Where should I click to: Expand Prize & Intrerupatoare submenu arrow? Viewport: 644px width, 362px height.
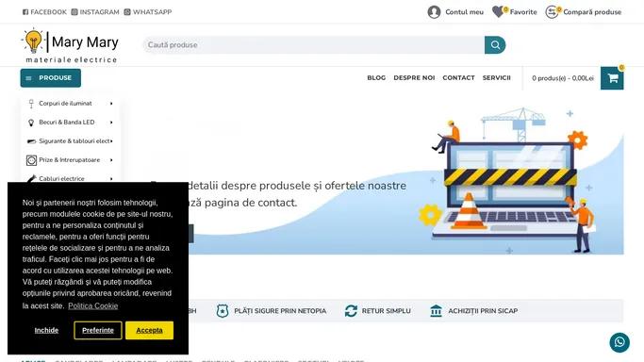pyautogui.click(x=111, y=160)
